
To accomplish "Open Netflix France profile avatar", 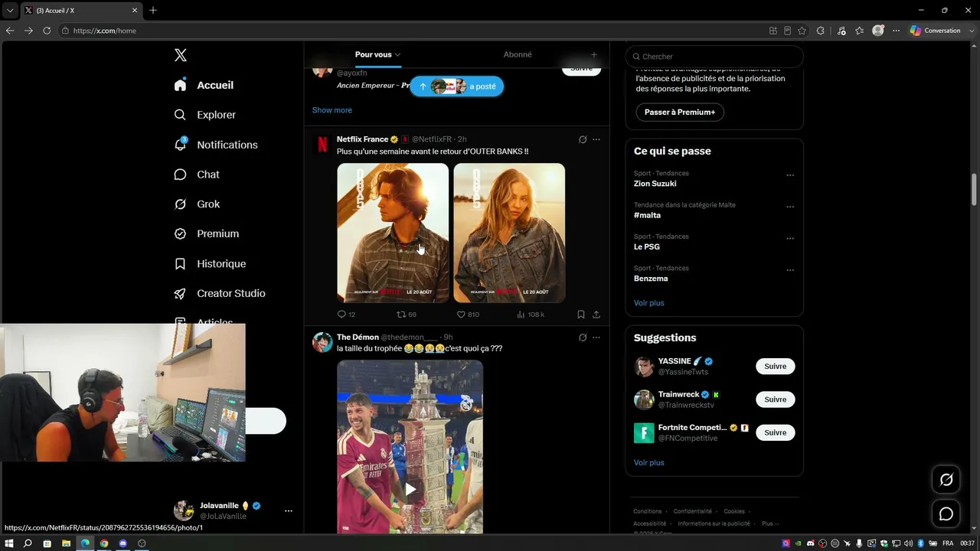I will tap(322, 145).
